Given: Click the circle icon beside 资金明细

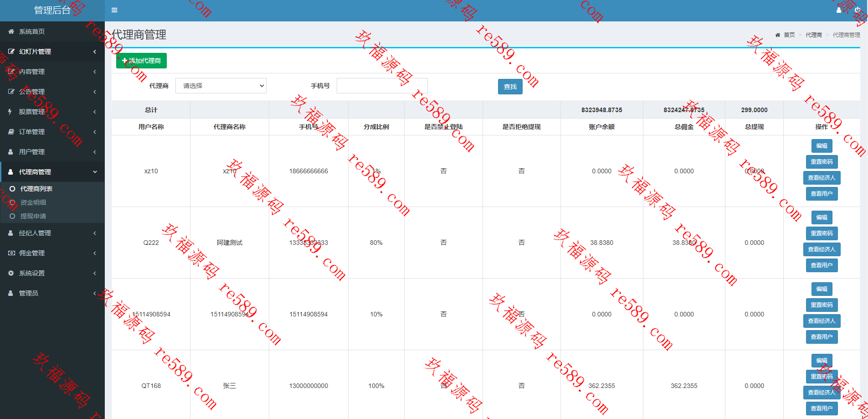Looking at the screenshot, I should (12, 202).
